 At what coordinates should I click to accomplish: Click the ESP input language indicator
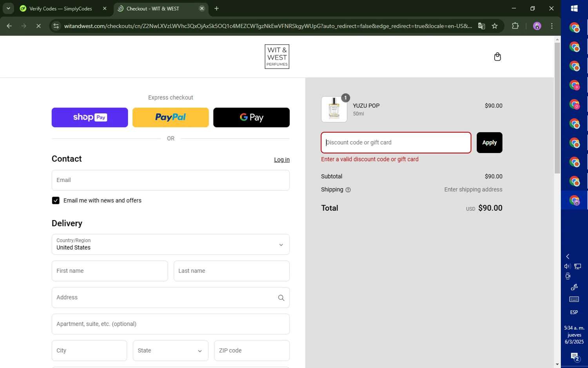(574, 312)
